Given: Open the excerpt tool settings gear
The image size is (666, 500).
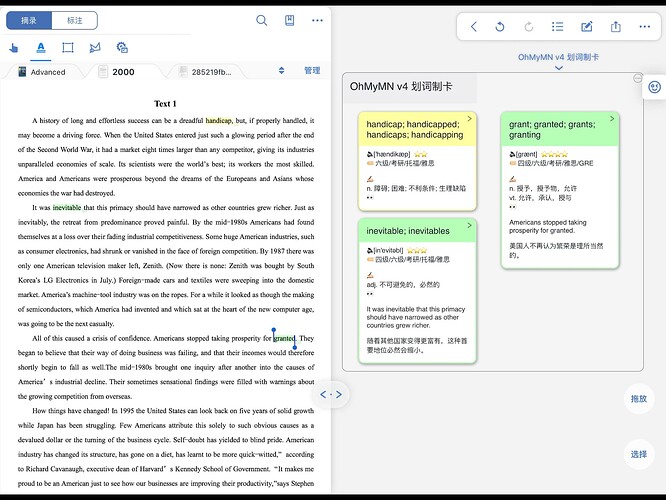Looking at the screenshot, I should tap(122, 48).
